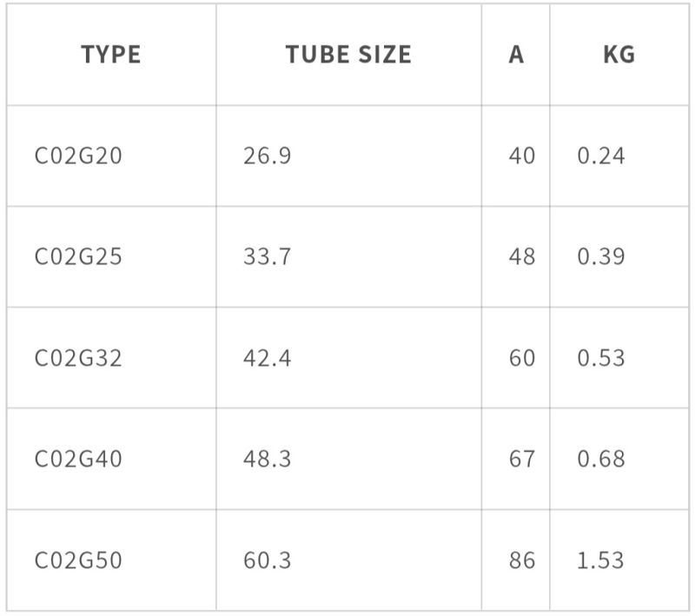Viewport: 695px width, 616px height.
Task: Select the C02G25 type cell
Action: pyautogui.click(x=78, y=257)
